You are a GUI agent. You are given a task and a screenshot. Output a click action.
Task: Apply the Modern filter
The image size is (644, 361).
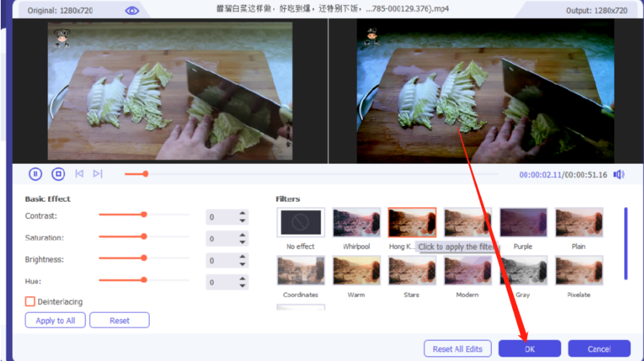(x=468, y=270)
